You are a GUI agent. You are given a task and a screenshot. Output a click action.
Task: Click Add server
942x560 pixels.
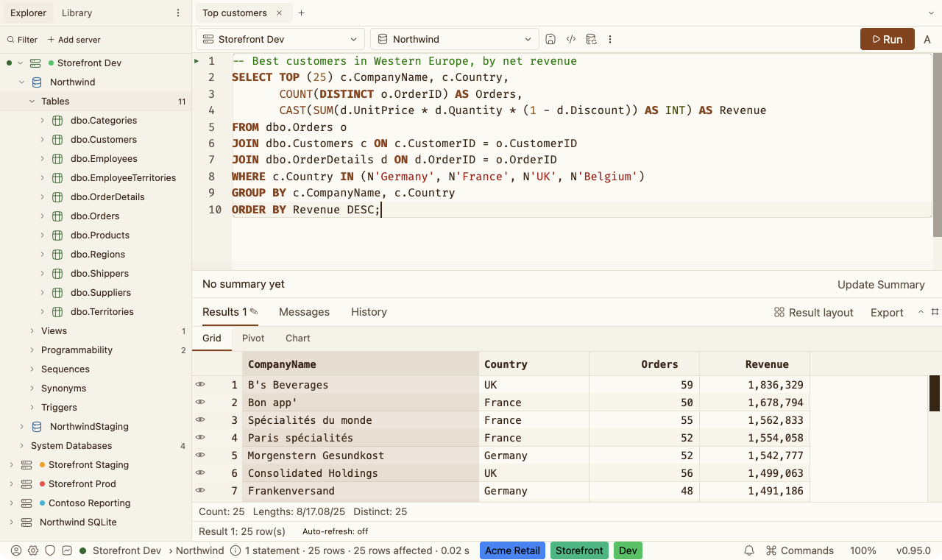[74, 40]
